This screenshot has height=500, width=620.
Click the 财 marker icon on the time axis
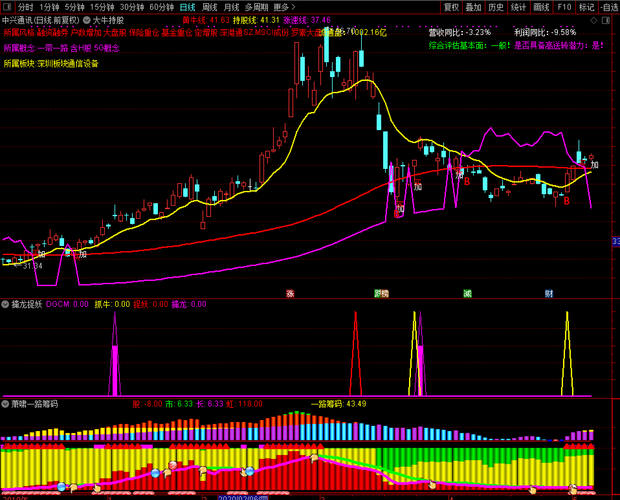point(549,294)
